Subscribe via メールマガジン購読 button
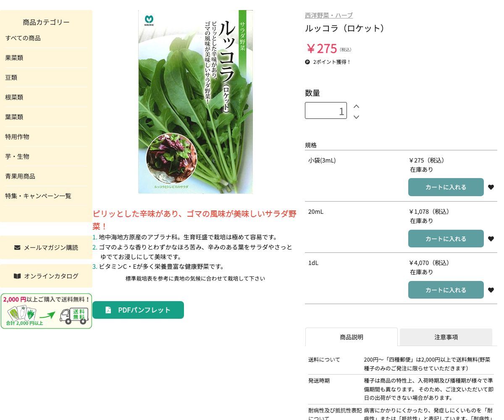504x420 pixels. [x=46, y=247]
